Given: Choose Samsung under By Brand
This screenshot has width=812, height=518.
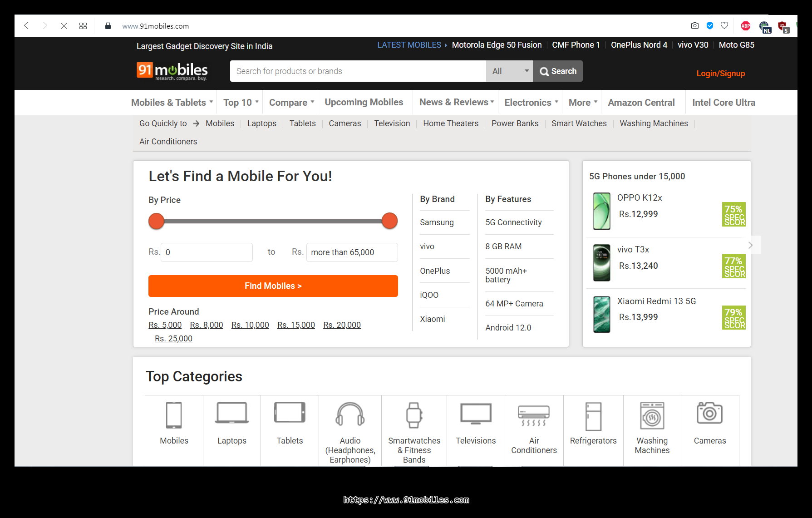Looking at the screenshot, I should [x=437, y=222].
